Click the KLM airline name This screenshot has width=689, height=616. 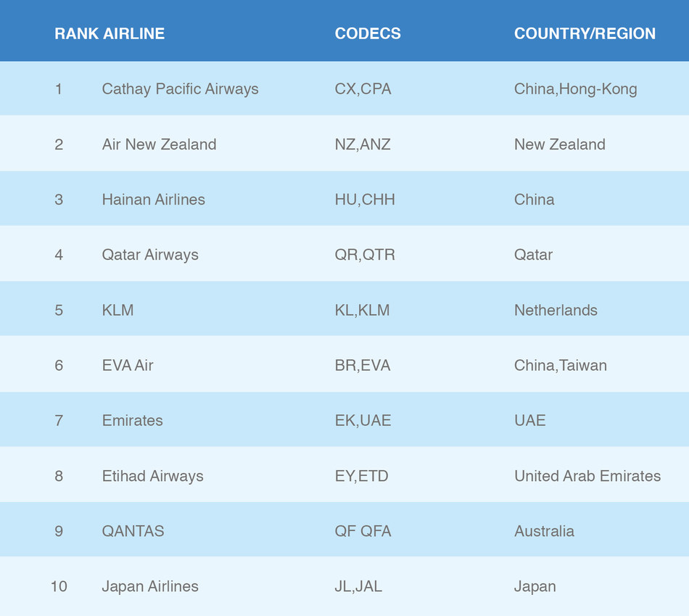(x=117, y=311)
